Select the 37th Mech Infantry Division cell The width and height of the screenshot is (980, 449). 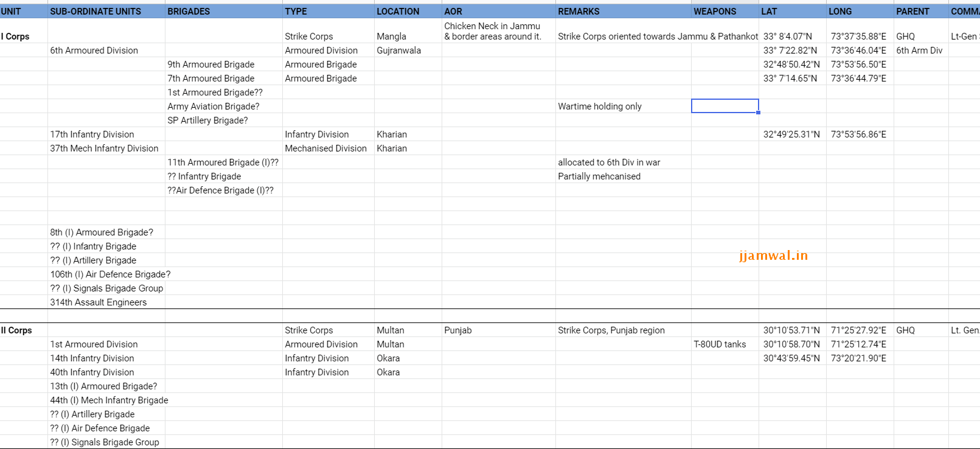click(x=106, y=148)
